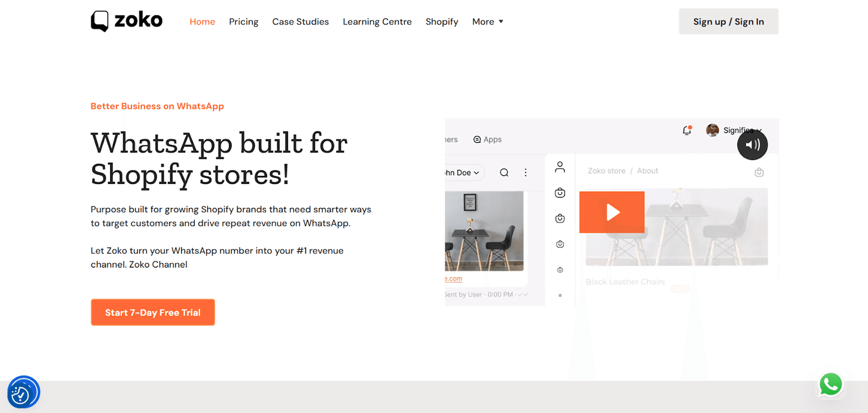Go to the Pricing page

tap(244, 22)
